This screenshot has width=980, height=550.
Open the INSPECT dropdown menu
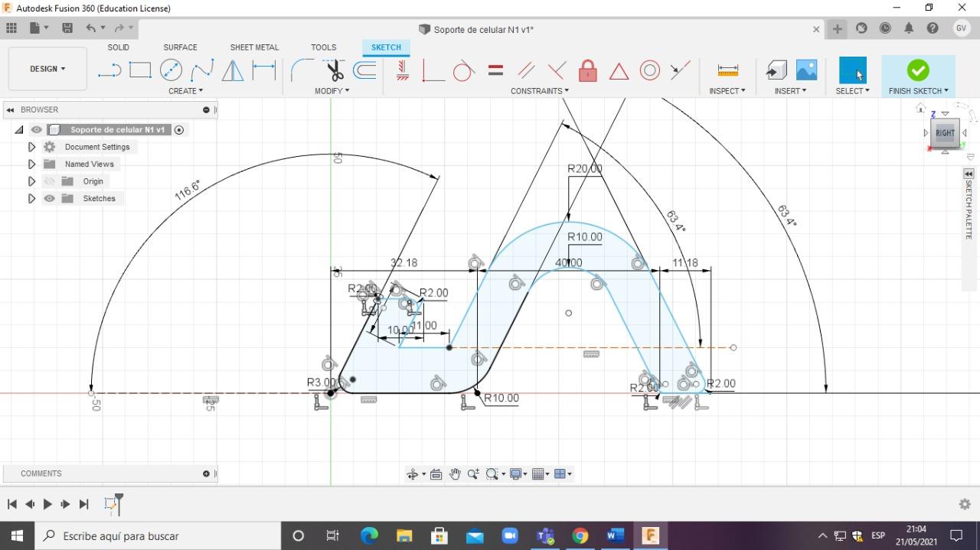[x=727, y=91]
